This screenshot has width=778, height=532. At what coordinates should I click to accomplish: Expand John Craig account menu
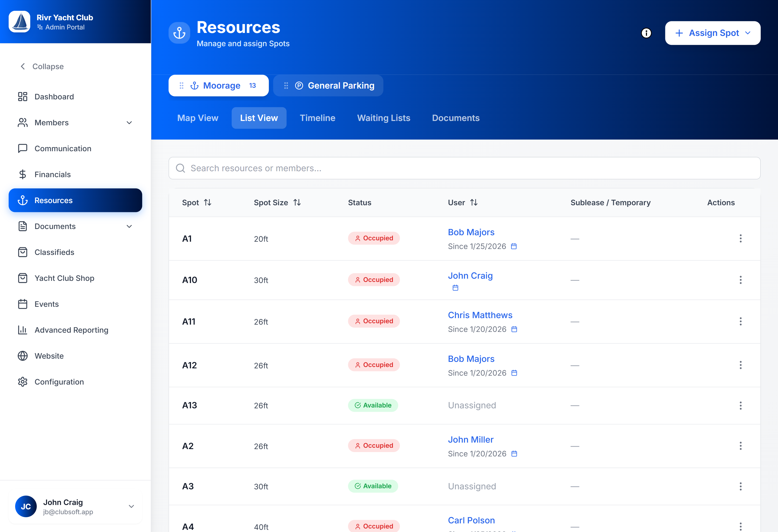[131, 507]
